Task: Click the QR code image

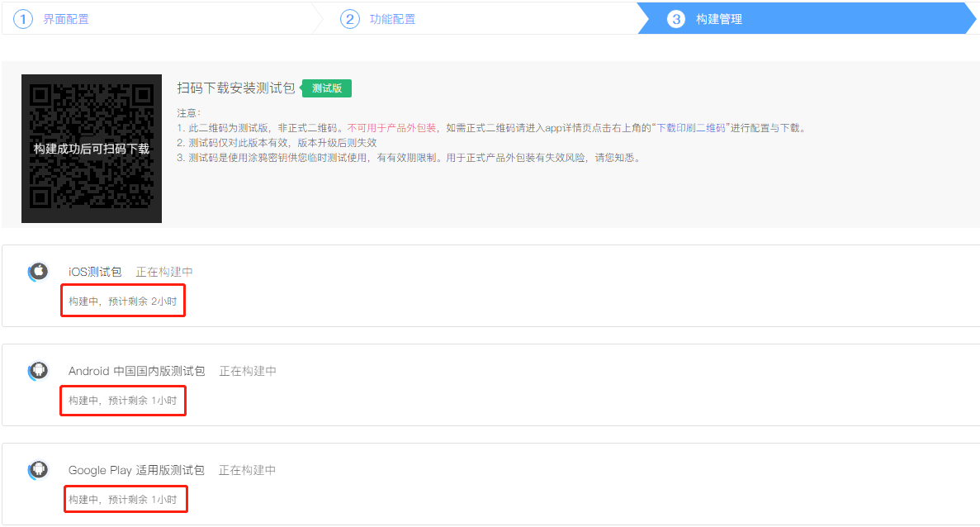Action: [92, 149]
